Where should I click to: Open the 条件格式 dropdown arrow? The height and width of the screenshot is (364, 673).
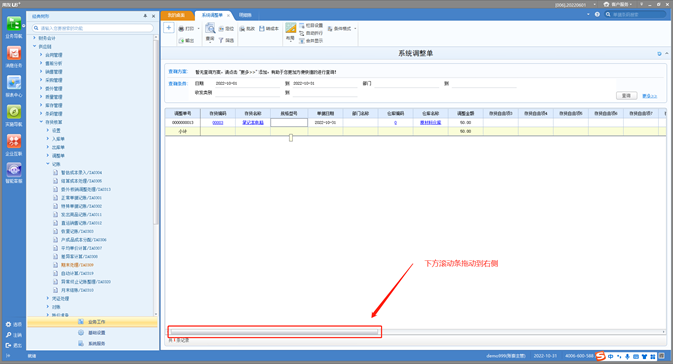[355, 29]
